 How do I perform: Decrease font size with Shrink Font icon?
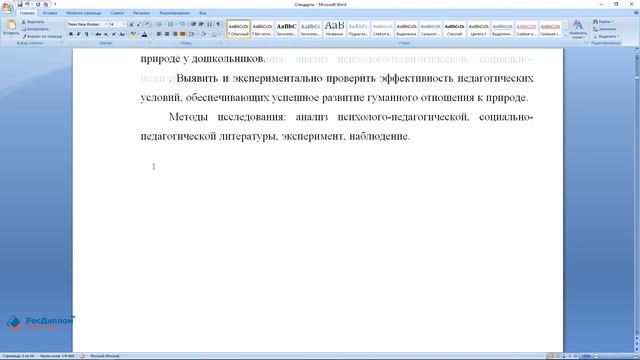point(138,24)
